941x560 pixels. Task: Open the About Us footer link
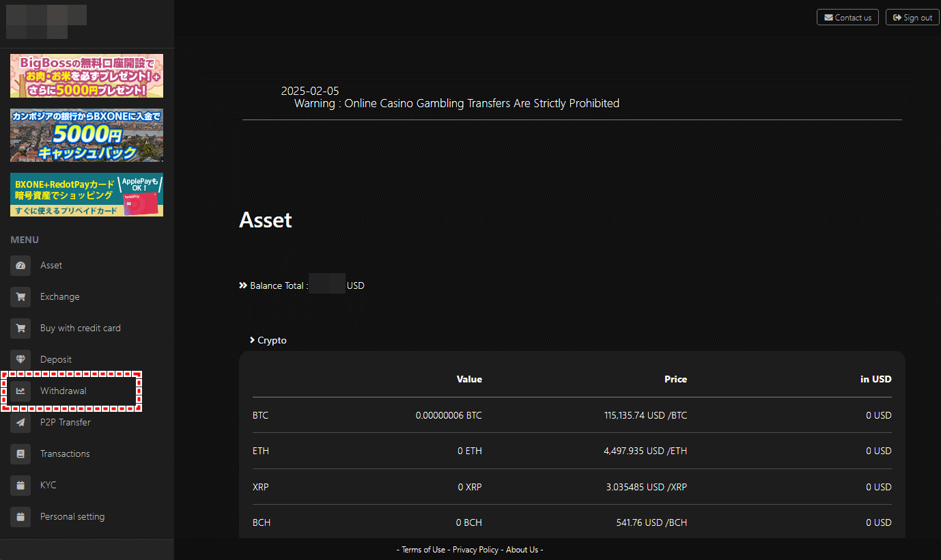[522, 550]
